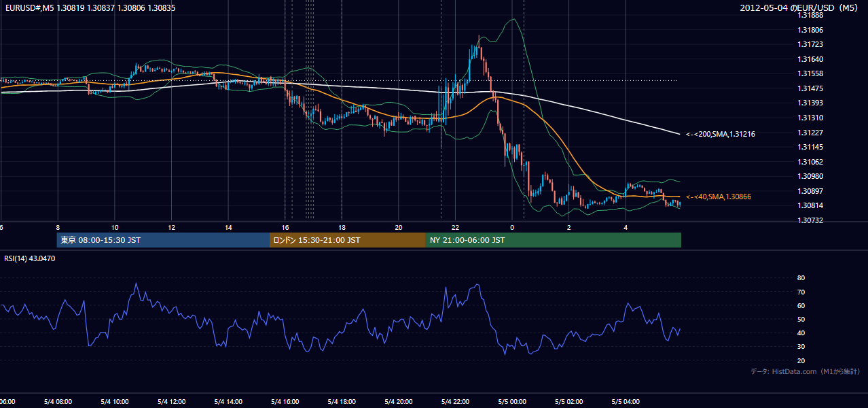Click RSI scale value 60
Screen dimensions: 868x408
coord(801,305)
